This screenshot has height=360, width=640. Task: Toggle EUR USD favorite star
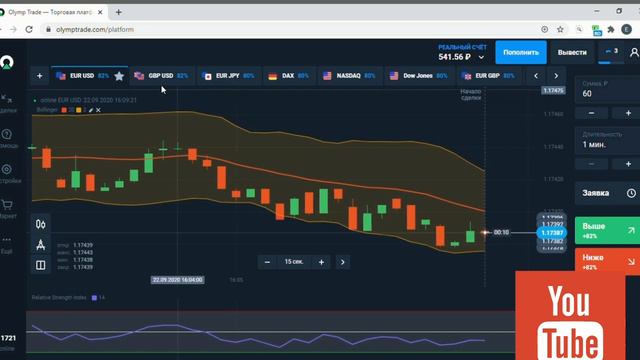tap(119, 76)
